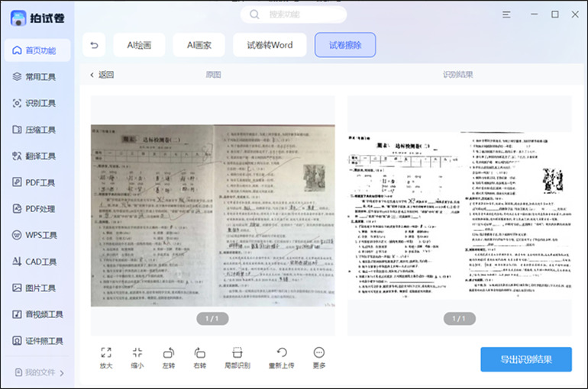Expand 我的文件 at the sidebar bottom
588x389 pixels.
40,372
